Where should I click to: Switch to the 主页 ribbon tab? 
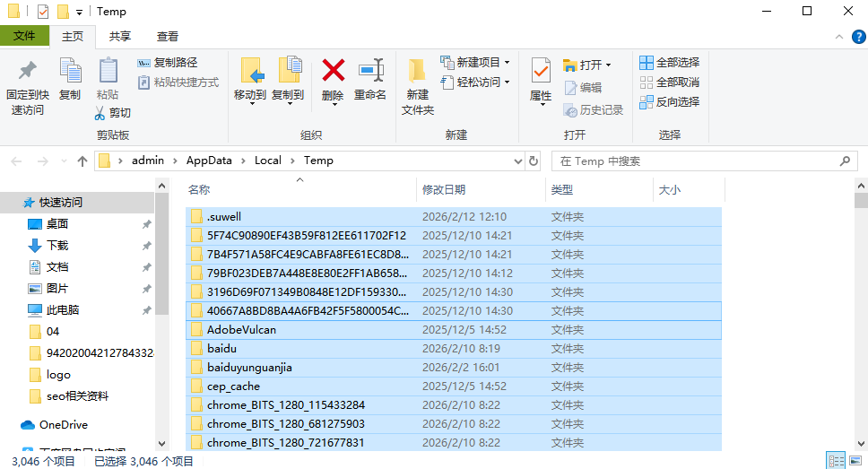tap(73, 37)
